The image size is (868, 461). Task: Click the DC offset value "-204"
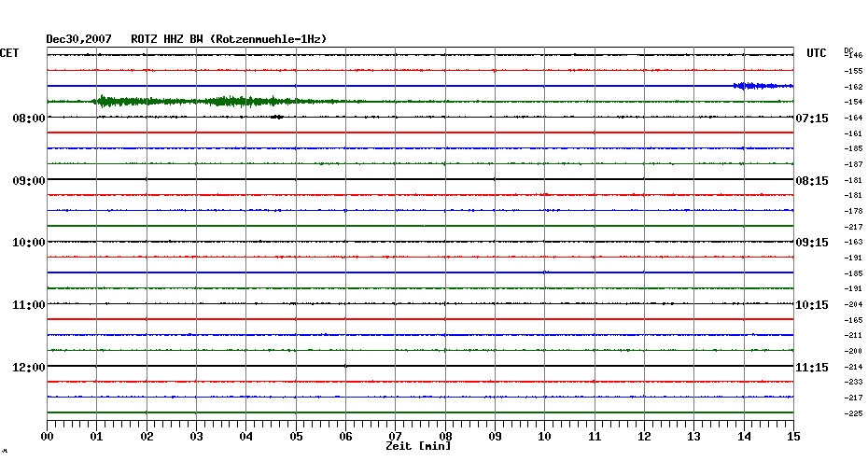854,304
